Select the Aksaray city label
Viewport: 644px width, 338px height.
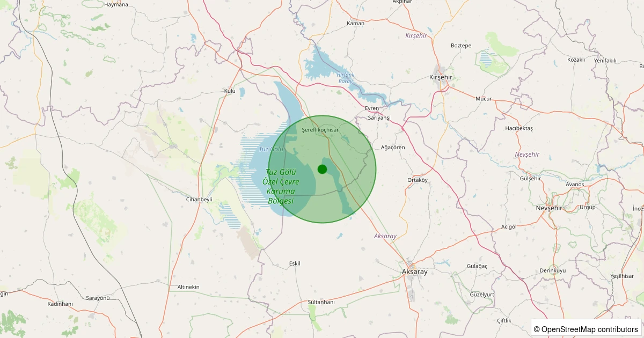tap(415, 272)
